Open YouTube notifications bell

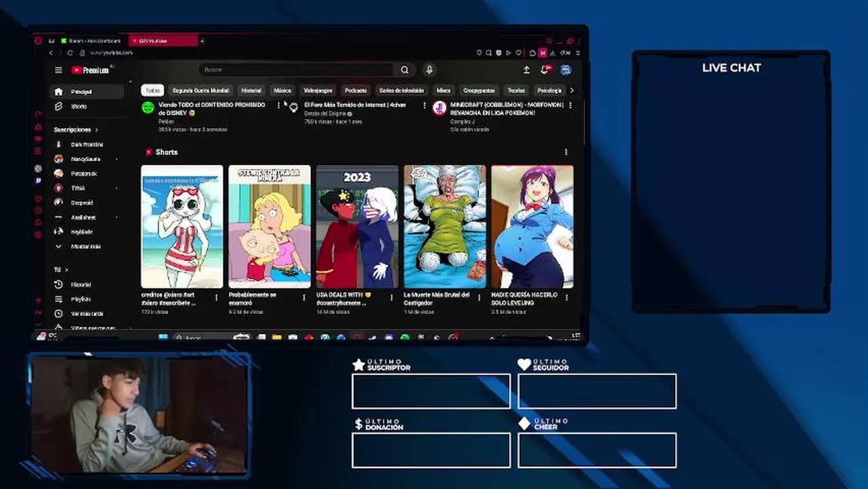(545, 70)
